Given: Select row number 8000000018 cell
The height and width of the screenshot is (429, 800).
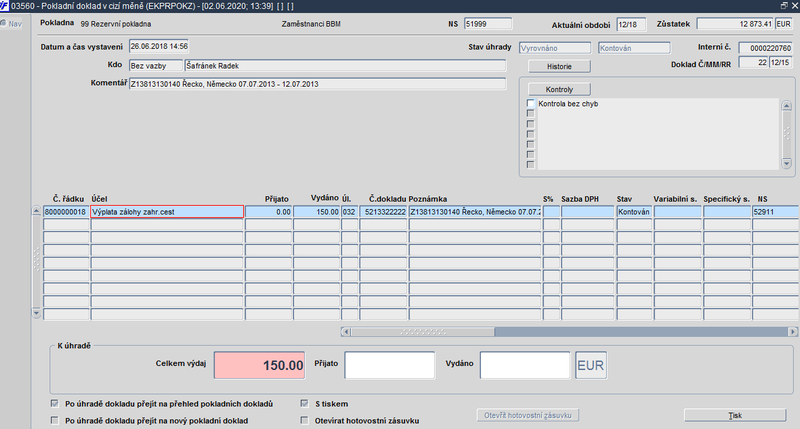Looking at the screenshot, I should pyautogui.click(x=66, y=212).
